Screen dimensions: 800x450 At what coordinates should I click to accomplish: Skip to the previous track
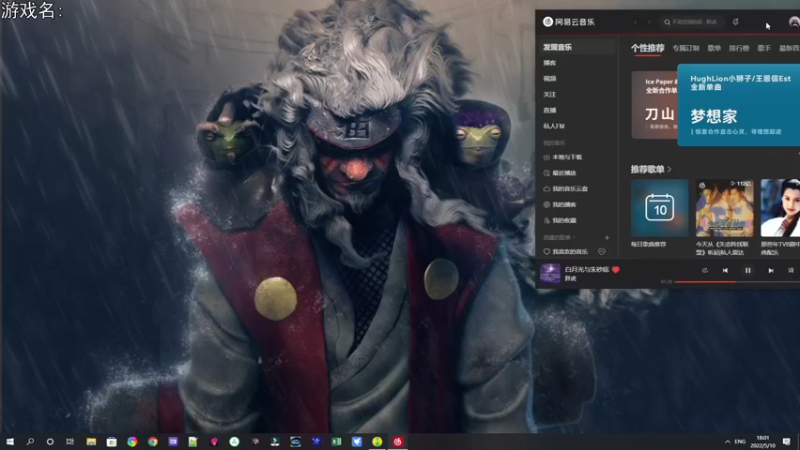point(725,270)
